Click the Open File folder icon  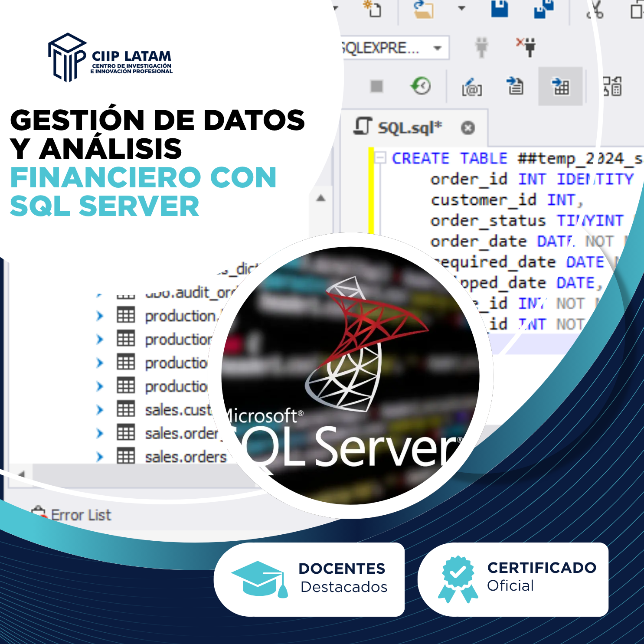tap(423, 10)
